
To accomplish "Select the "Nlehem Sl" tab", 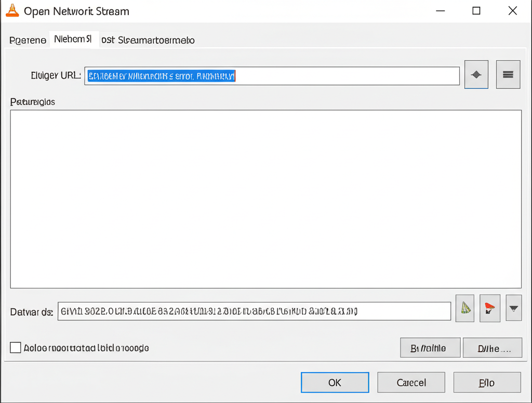I will coord(73,40).
